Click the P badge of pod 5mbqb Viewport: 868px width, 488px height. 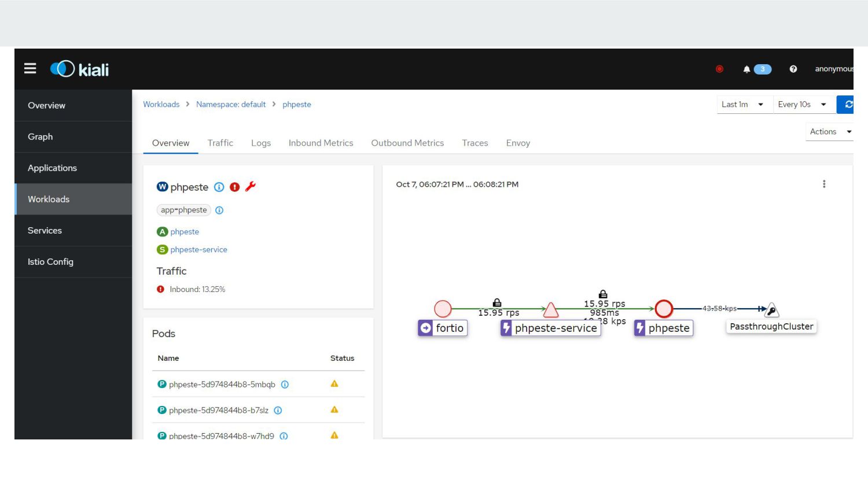pyautogui.click(x=162, y=384)
